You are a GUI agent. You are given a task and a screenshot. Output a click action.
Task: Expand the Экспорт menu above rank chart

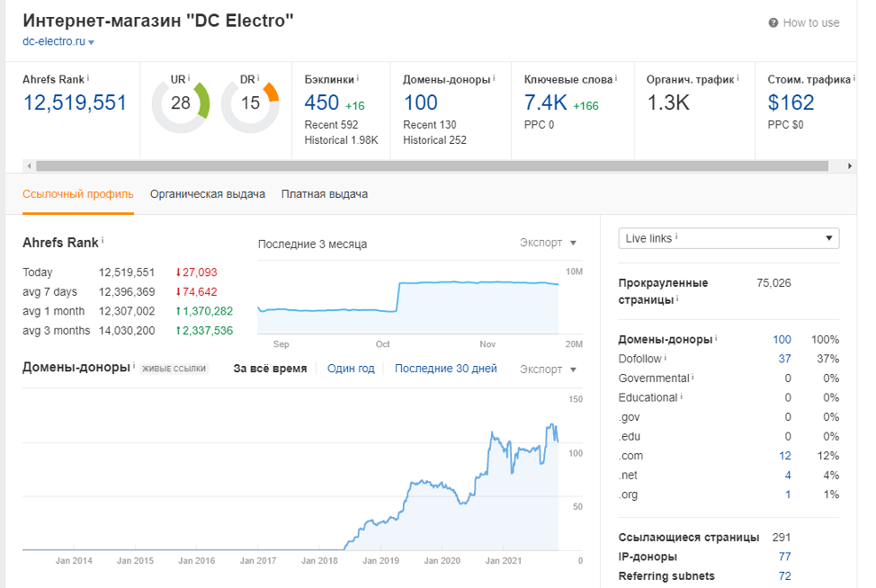pos(548,243)
